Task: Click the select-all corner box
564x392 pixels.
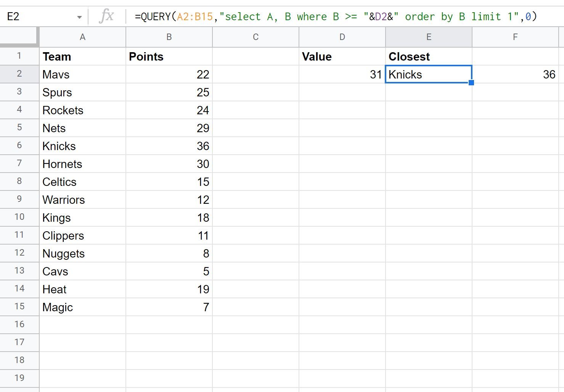Action: [x=19, y=37]
